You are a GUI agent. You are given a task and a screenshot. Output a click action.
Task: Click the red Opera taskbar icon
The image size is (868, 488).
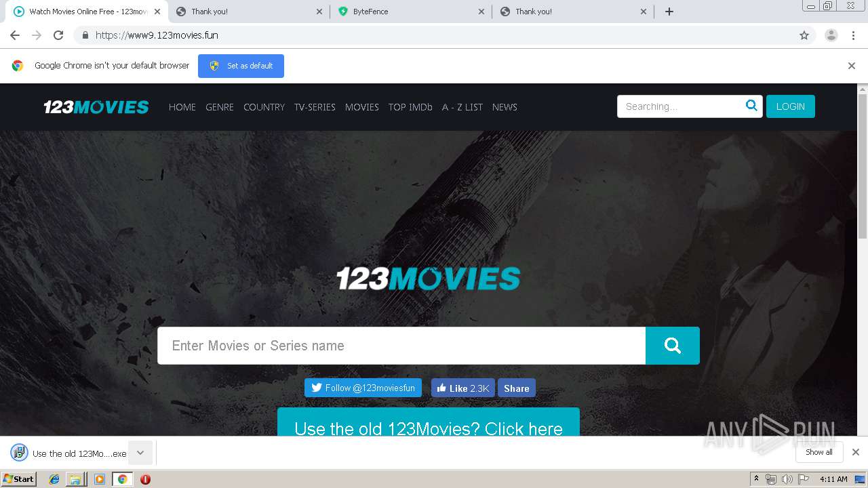tap(145, 479)
